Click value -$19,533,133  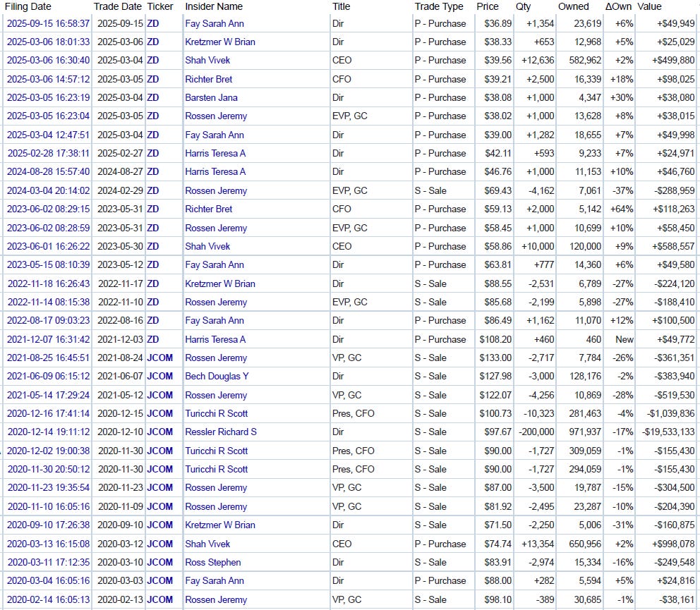pos(668,432)
